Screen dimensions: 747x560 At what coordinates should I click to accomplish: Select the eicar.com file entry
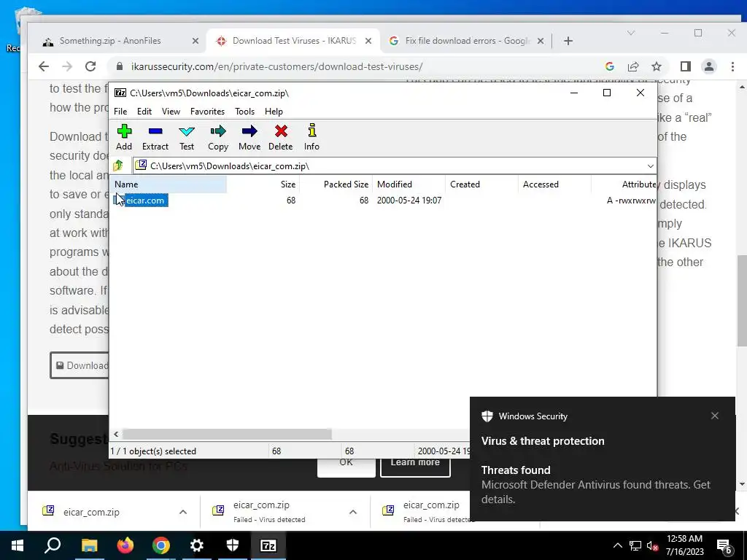tap(145, 201)
